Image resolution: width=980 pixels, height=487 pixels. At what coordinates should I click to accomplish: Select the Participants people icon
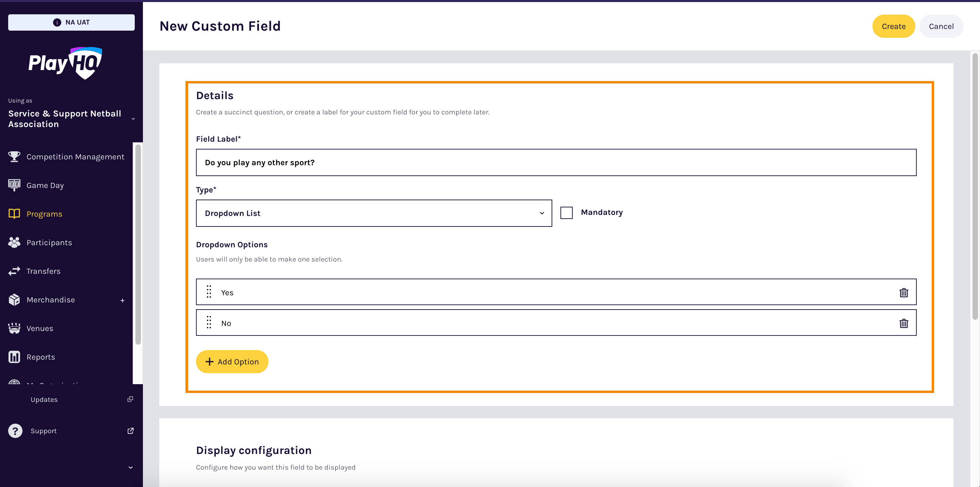click(14, 242)
